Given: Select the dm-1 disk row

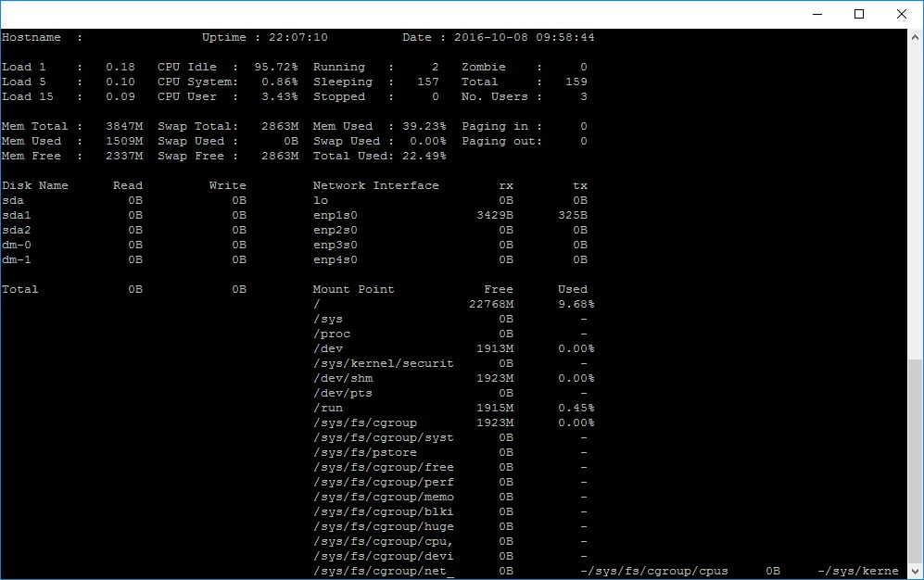Looking at the screenshot, I should [124, 259].
